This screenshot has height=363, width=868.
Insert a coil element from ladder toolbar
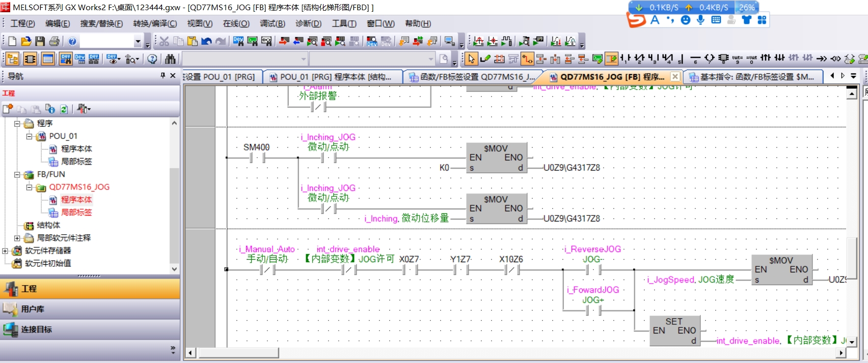point(710,59)
